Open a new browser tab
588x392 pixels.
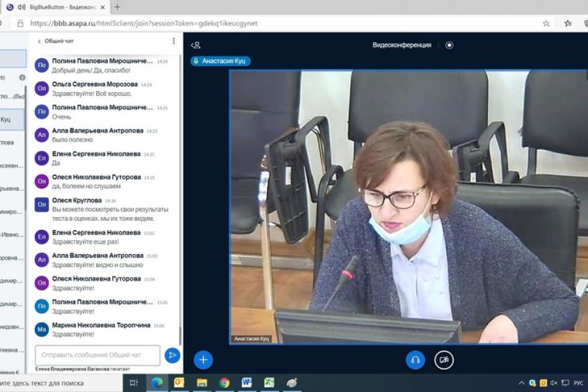pos(118,7)
